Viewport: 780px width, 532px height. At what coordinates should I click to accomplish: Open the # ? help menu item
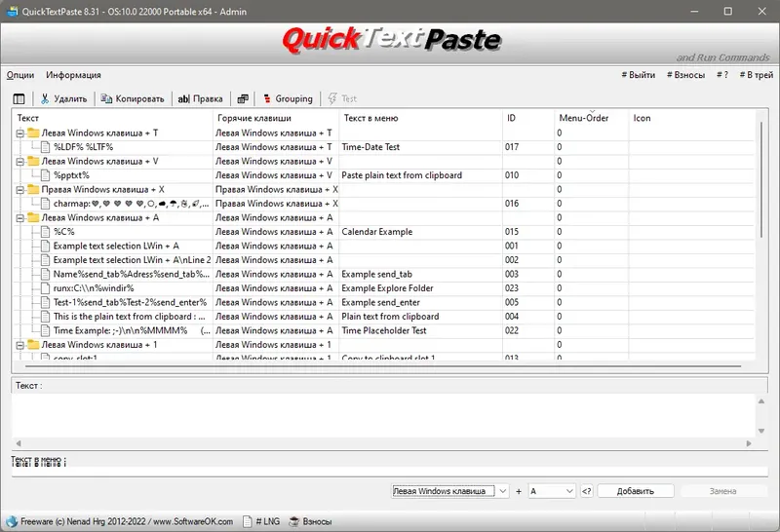(x=722, y=75)
